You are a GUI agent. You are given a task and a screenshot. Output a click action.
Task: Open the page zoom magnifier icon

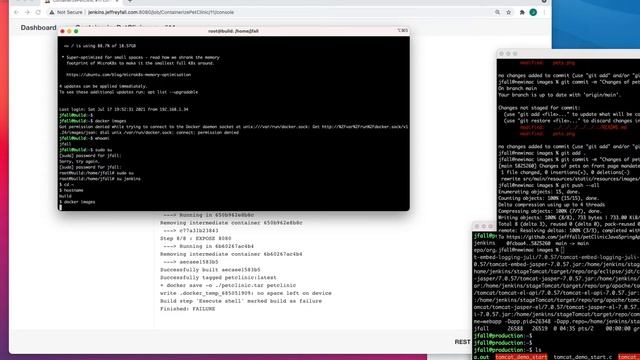pyautogui.click(x=497, y=12)
